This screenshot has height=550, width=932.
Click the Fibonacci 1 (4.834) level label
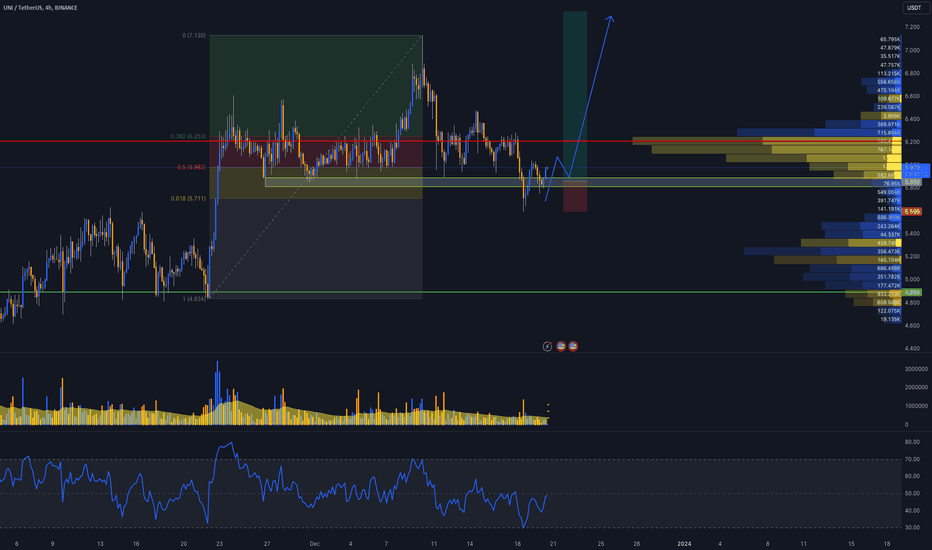click(x=194, y=299)
